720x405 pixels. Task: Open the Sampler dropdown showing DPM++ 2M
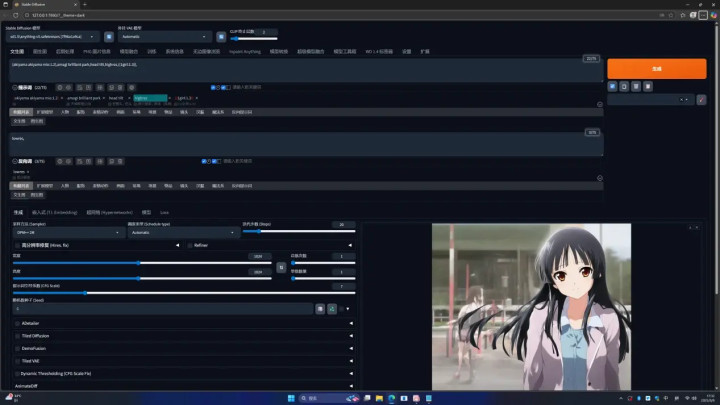tap(68, 233)
